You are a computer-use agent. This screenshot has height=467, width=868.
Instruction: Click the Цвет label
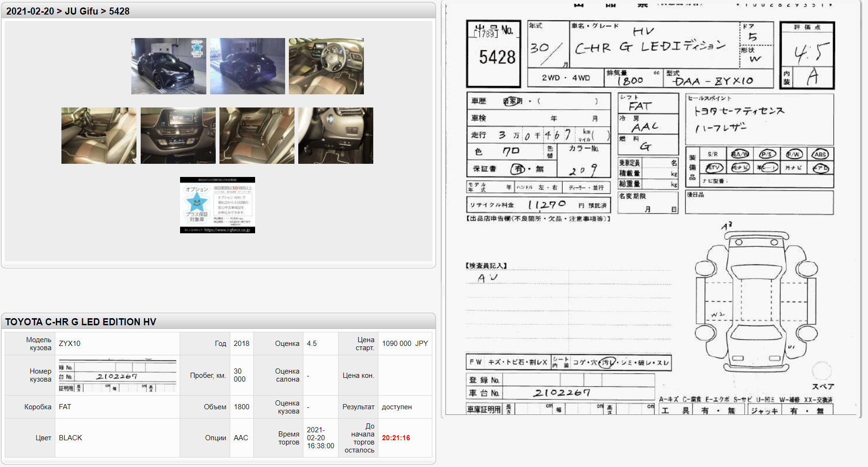pyautogui.click(x=44, y=438)
